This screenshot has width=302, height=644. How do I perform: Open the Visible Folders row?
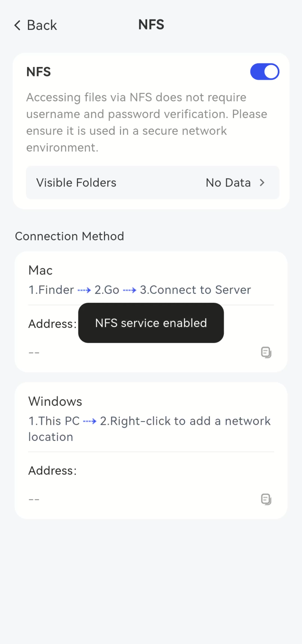[152, 183]
